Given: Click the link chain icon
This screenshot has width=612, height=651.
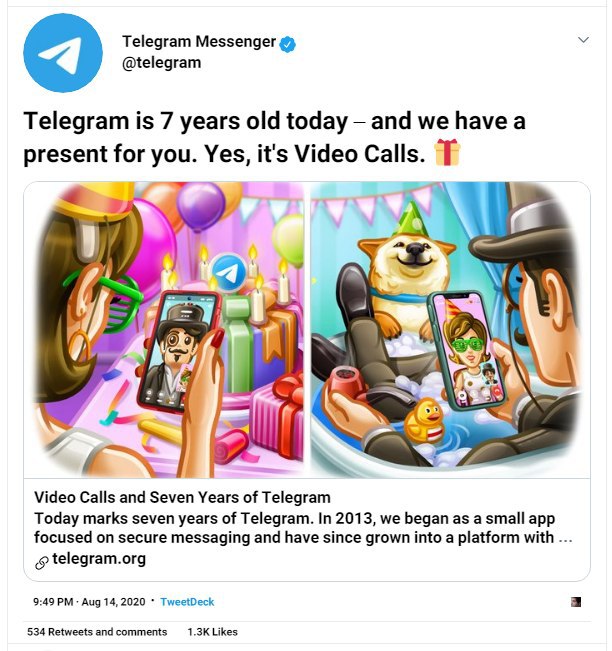Looking at the screenshot, I should click(x=42, y=563).
